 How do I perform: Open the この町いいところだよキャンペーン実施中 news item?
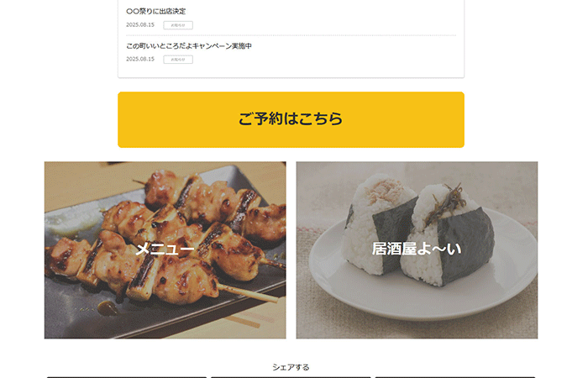pos(189,45)
